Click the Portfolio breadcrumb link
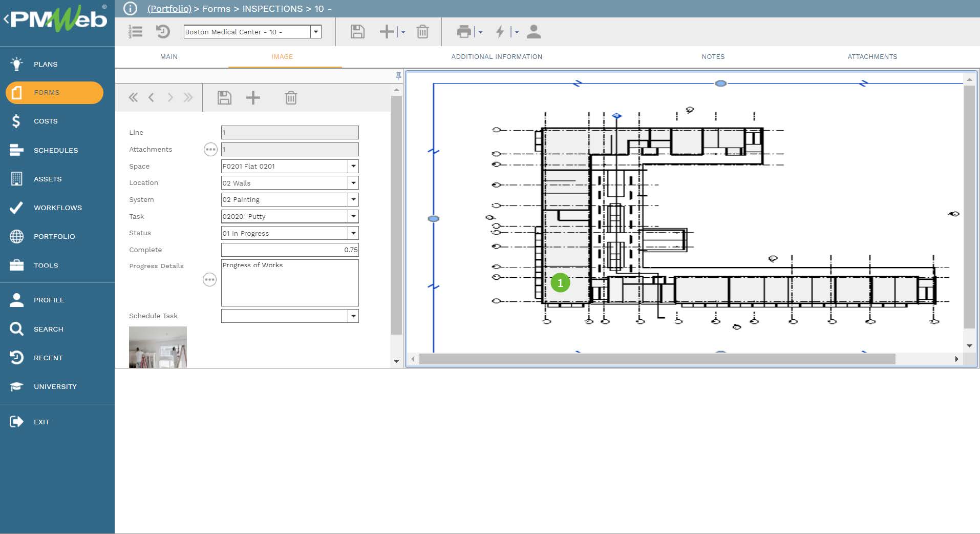 click(169, 9)
